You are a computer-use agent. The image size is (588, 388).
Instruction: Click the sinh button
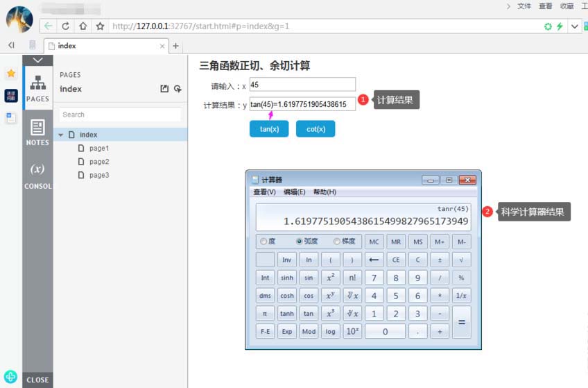point(287,278)
